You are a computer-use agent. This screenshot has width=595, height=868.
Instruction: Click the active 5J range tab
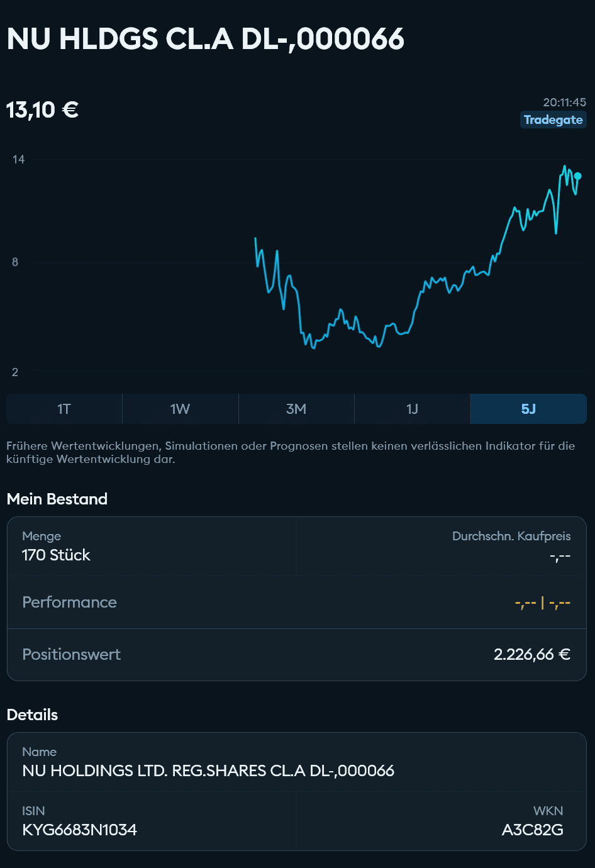[x=528, y=409]
